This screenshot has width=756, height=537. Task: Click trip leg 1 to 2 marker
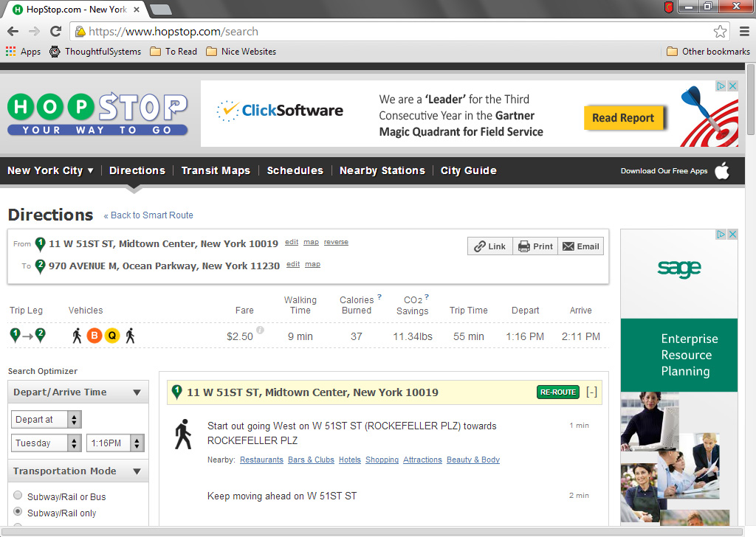point(28,336)
